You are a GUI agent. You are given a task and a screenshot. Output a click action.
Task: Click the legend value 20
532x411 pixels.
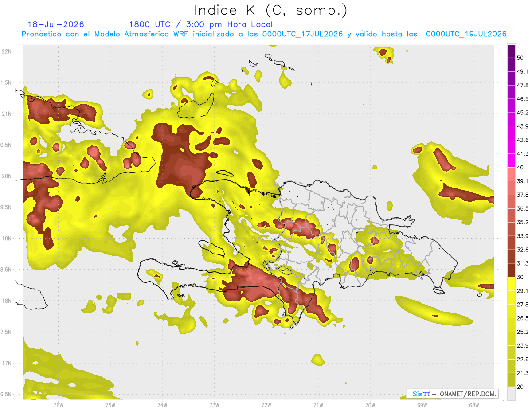[521, 387]
